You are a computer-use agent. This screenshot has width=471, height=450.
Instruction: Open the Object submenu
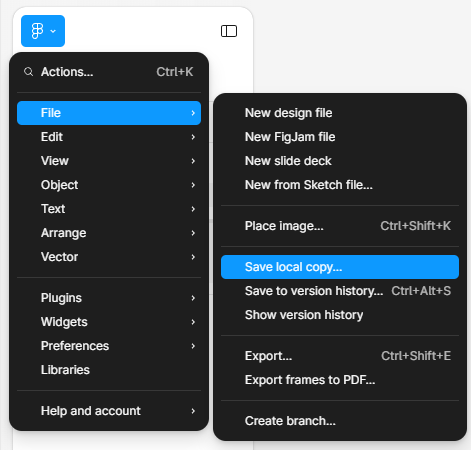coord(109,185)
